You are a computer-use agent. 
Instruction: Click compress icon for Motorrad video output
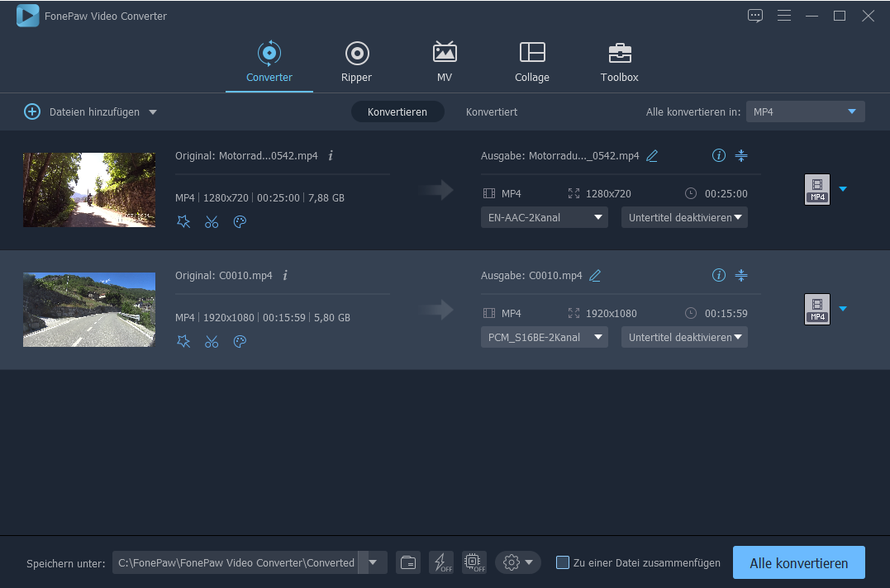[741, 155]
